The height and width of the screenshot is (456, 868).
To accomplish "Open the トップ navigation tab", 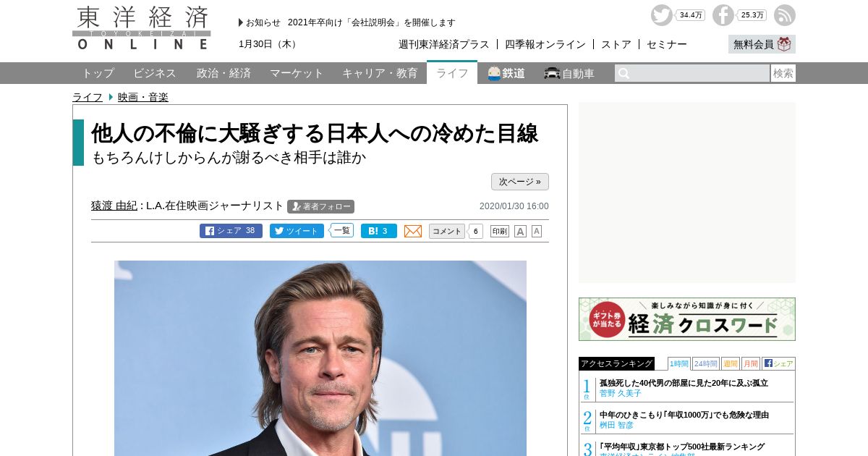I will 98,73.
